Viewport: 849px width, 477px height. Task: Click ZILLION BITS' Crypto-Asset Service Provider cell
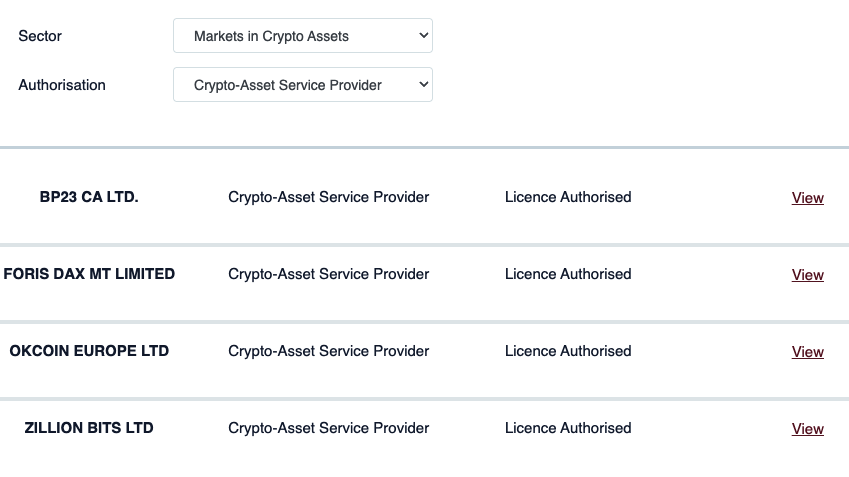328,428
